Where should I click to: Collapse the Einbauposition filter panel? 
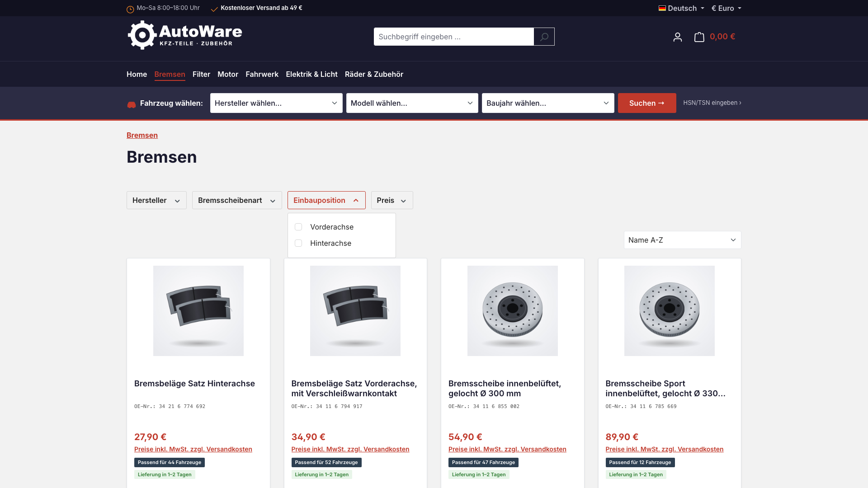tap(326, 200)
